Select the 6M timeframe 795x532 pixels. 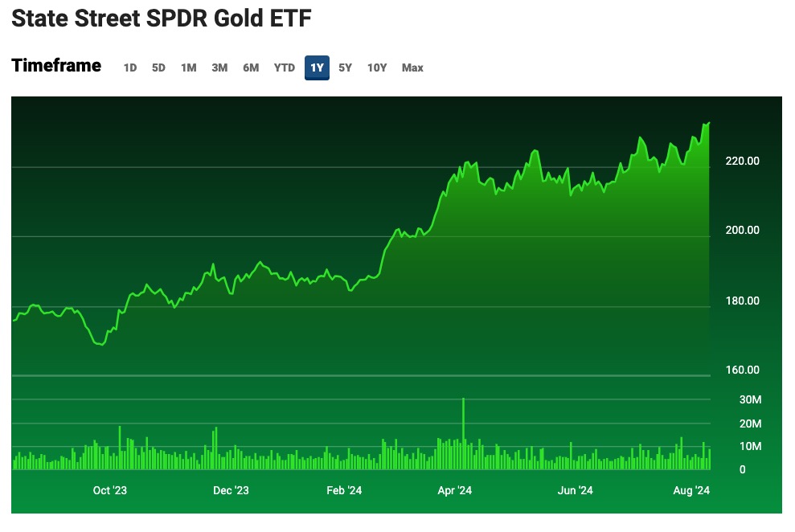click(x=251, y=68)
